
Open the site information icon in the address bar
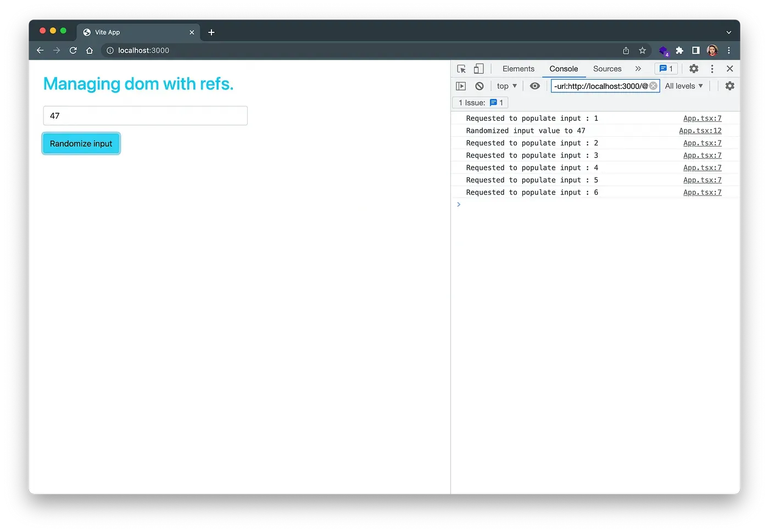pyautogui.click(x=110, y=51)
